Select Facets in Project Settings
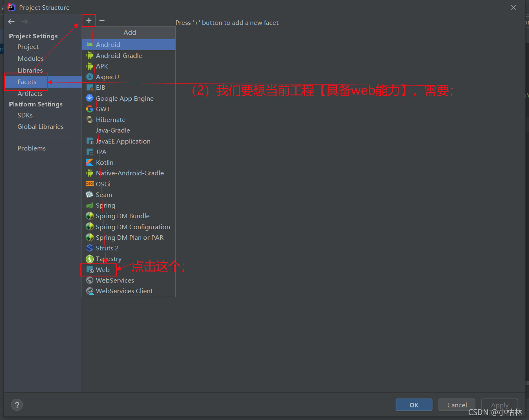This screenshot has width=529, height=420. tap(43, 82)
